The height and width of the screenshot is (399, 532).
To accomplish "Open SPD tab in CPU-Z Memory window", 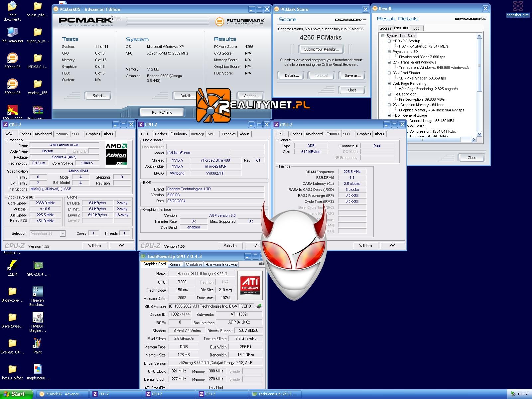I will click(346, 134).
